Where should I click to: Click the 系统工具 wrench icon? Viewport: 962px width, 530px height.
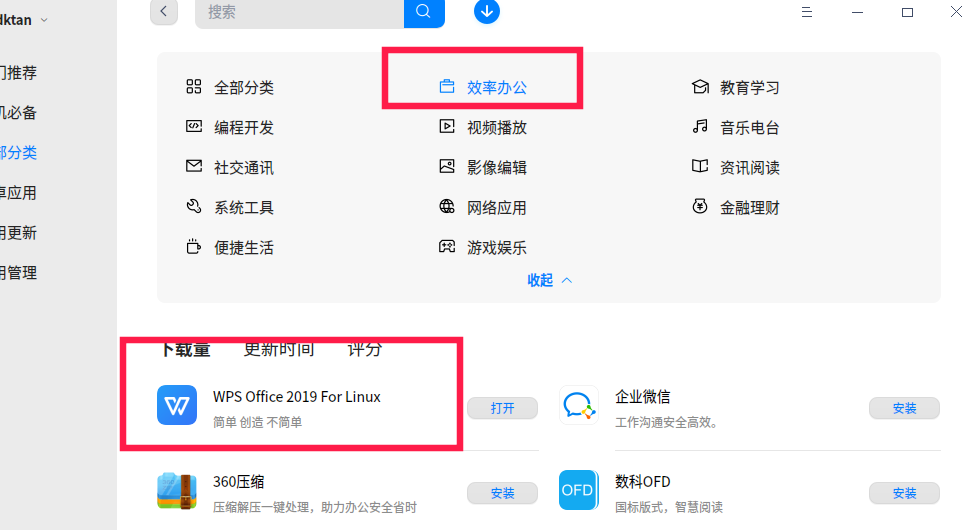coord(194,207)
